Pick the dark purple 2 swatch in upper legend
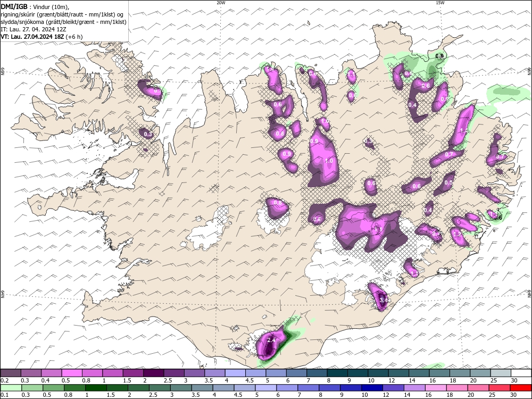 click(x=153, y=373)
